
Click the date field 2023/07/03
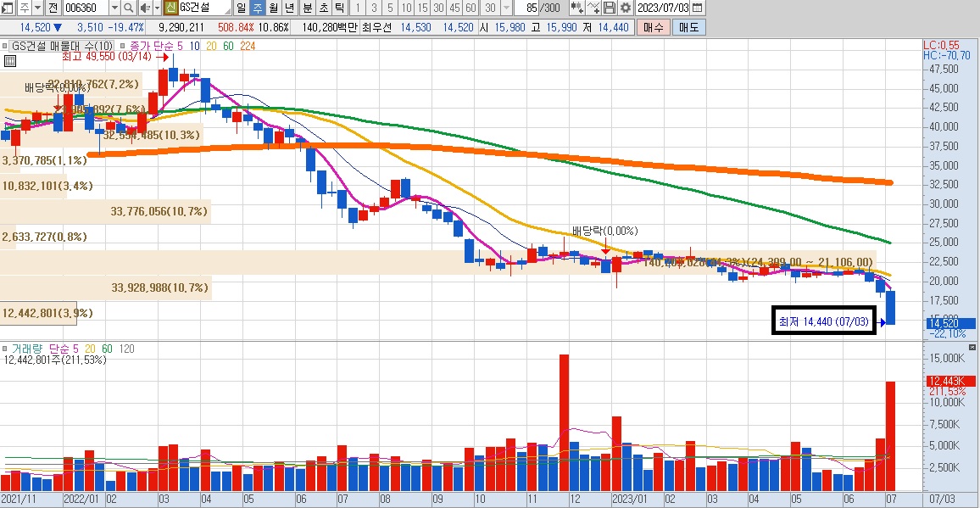[x=662, y=8]
